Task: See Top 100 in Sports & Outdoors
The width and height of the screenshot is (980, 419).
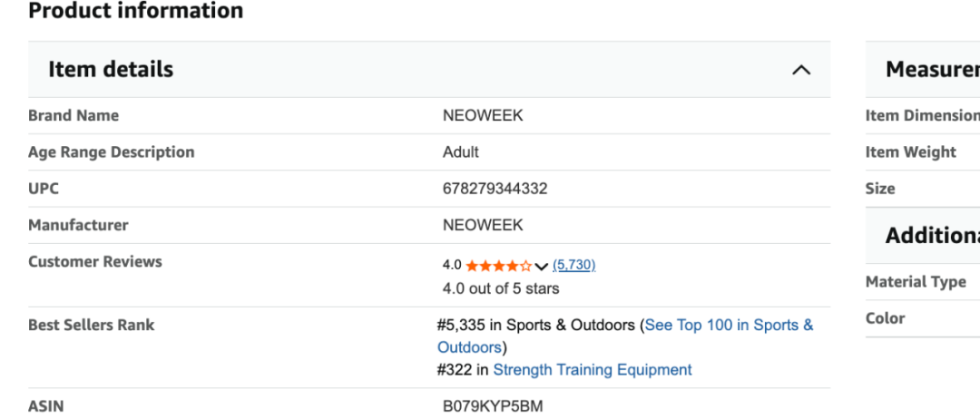Action: (x=729, y=326)
